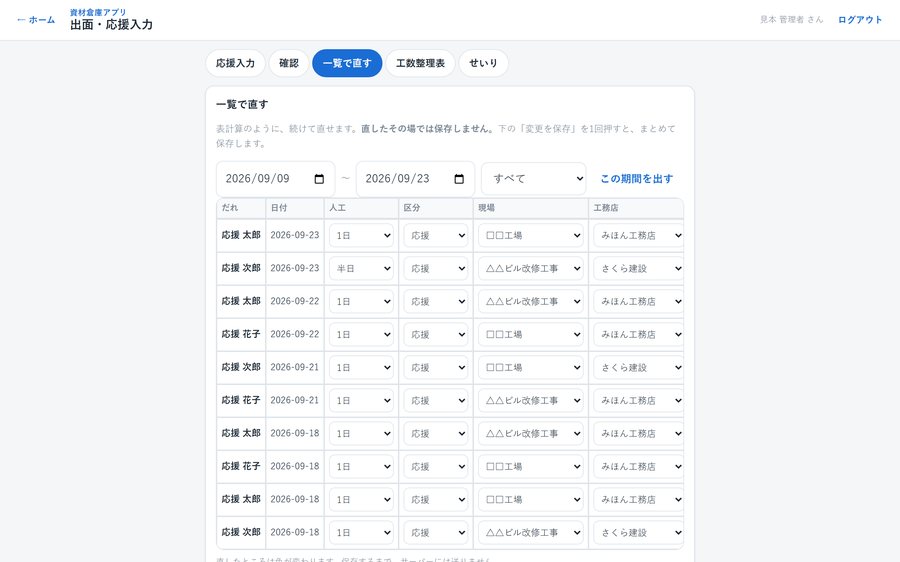Click the ログアウト link
This screenshot has width=900, height=562.
pyautogui.click(x=860, y=20)
